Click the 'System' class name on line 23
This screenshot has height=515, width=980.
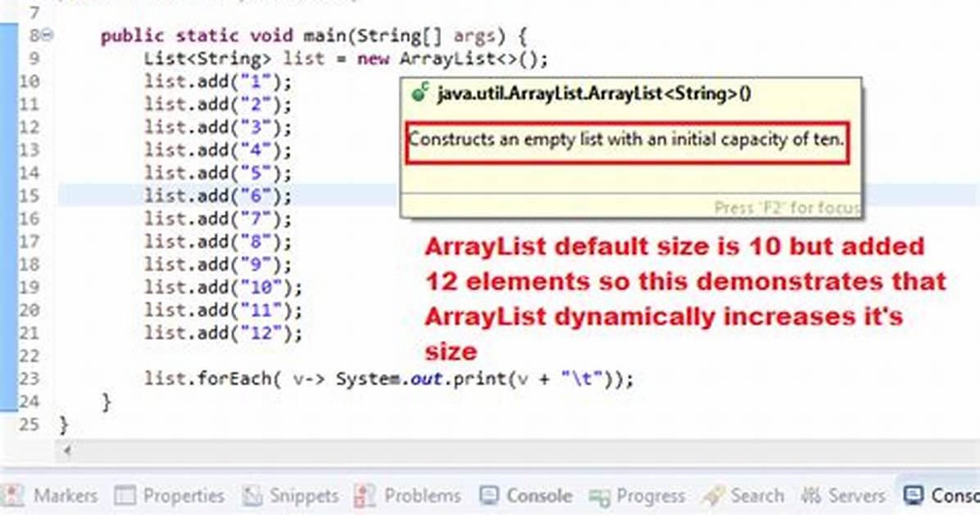click(370, 379)
